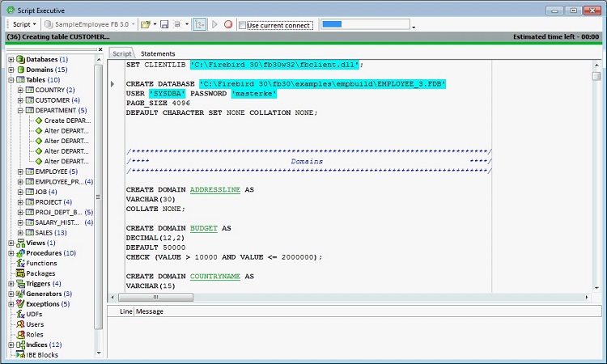This screenshot has width=607, height=364.
Task: Click the Open file folder icon
Action: pyautogui.click(x=145, y=24)
